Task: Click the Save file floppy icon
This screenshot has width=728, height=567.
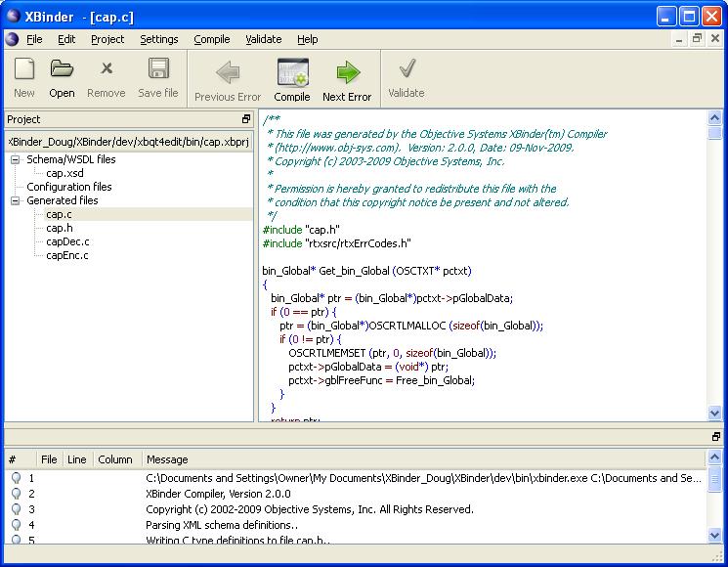Action: click(158, 68)
